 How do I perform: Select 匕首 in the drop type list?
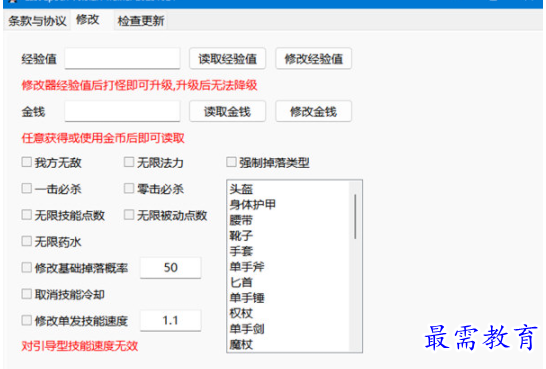point(288,282)
